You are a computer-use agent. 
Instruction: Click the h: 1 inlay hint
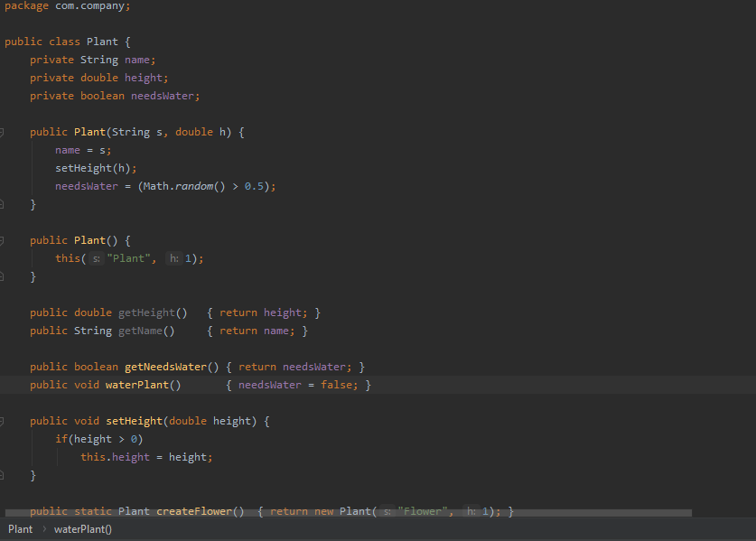(x=173, y=257)
